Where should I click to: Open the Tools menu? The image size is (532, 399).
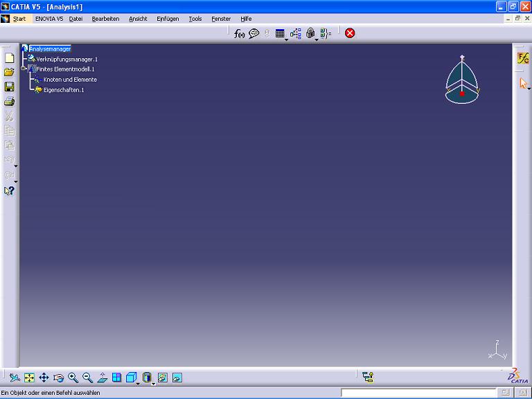pos(195,19)
